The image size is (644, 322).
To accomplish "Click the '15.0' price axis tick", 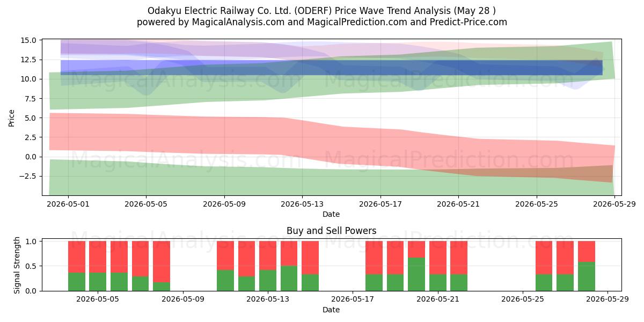I will click(29, 40).
